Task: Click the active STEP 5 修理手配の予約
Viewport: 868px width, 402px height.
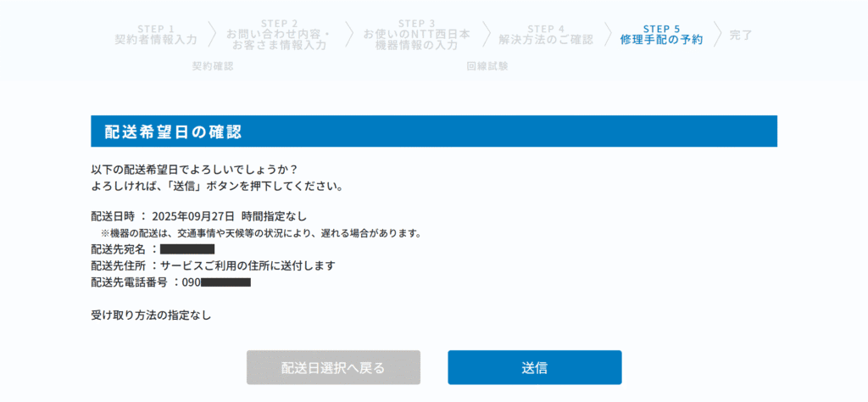Action: [661, 35]
